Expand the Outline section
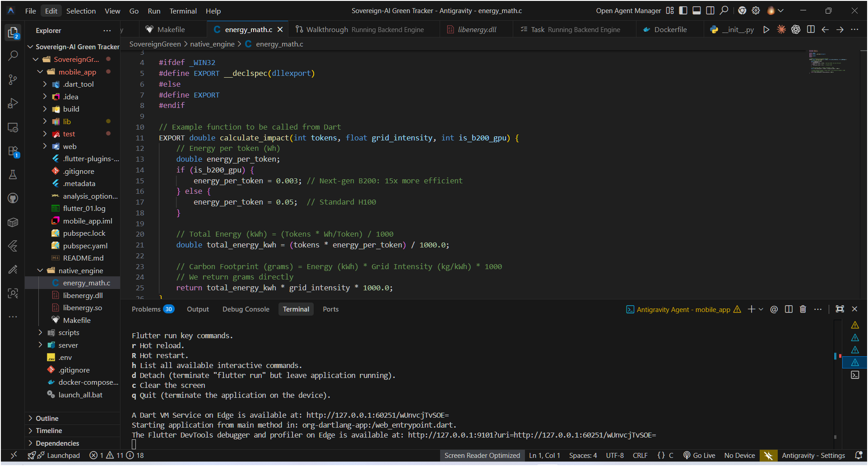Viewport: 868px width, 466px height. coord(72,419)
